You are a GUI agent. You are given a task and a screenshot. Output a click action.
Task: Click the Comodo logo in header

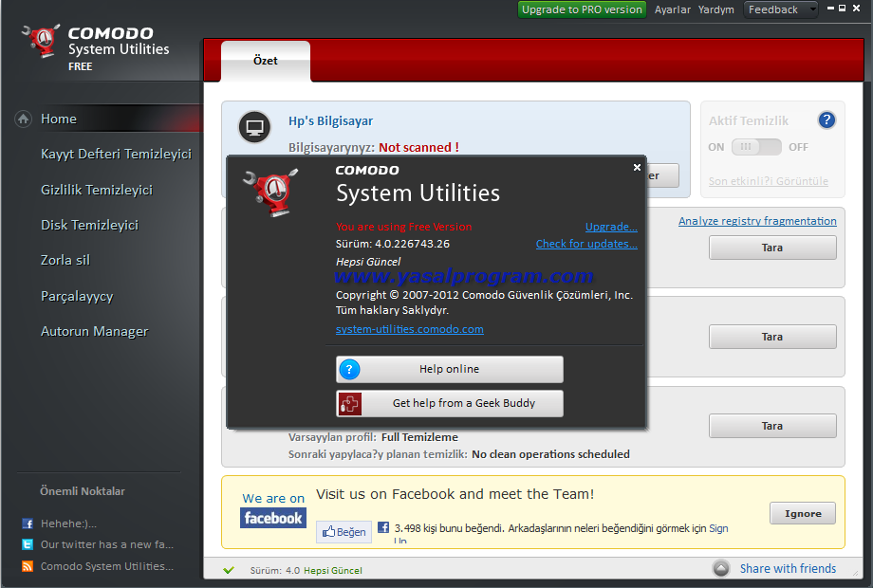point(42,40)
